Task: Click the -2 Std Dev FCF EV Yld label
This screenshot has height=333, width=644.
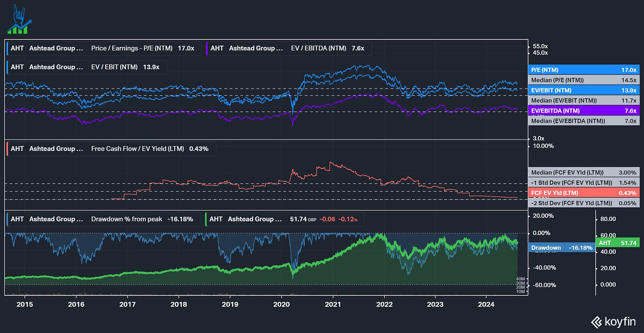Action: pyautogui.click(x=583, y=203)
